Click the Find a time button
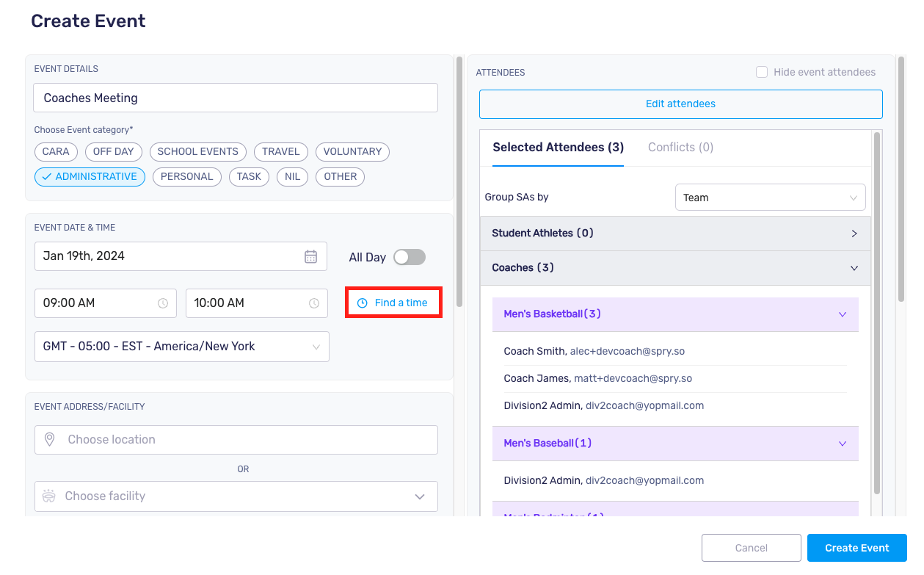 [393, 303]
